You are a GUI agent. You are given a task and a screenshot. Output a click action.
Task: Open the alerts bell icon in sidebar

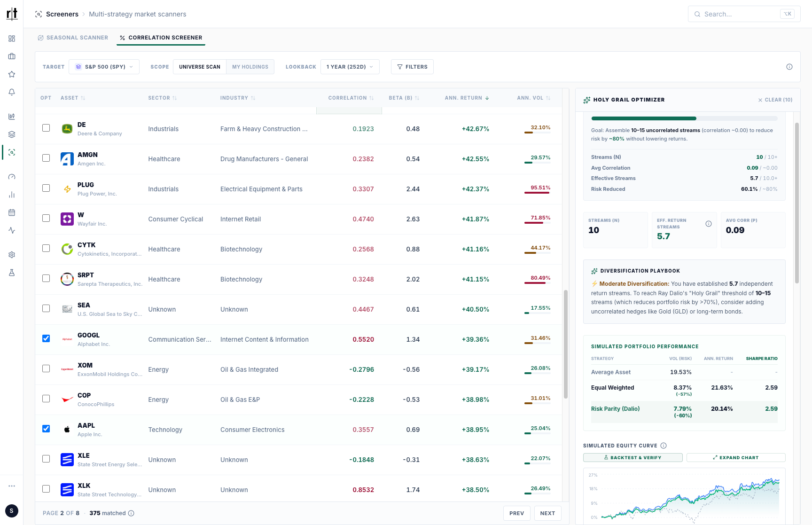tap(12, 92)
